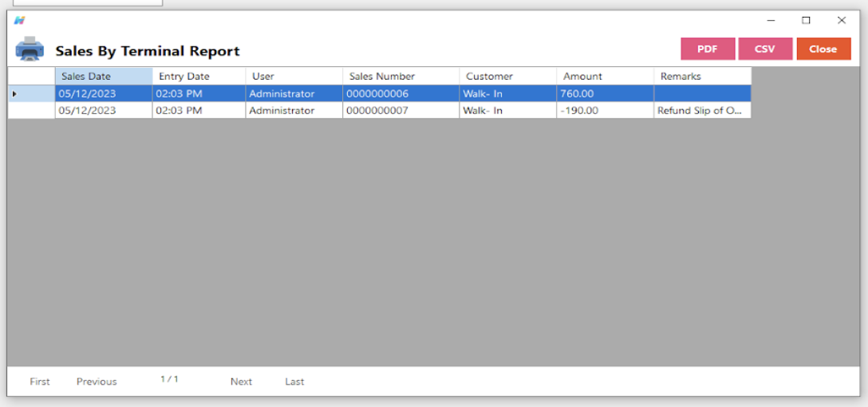Image resolution: width=868 pixels, height=407 pixels.
Task: Export the report as CSV
Action: coord(765,49)
